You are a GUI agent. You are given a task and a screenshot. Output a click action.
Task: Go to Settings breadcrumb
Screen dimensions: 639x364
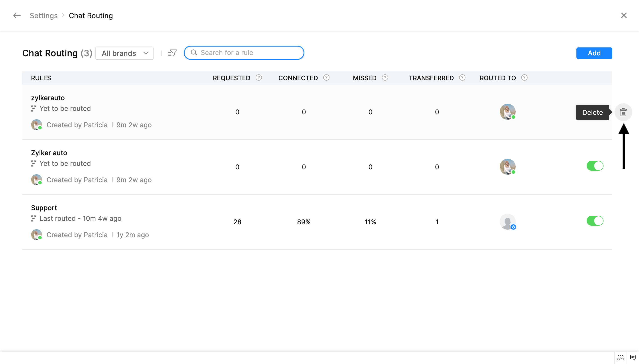click(43, 16)
